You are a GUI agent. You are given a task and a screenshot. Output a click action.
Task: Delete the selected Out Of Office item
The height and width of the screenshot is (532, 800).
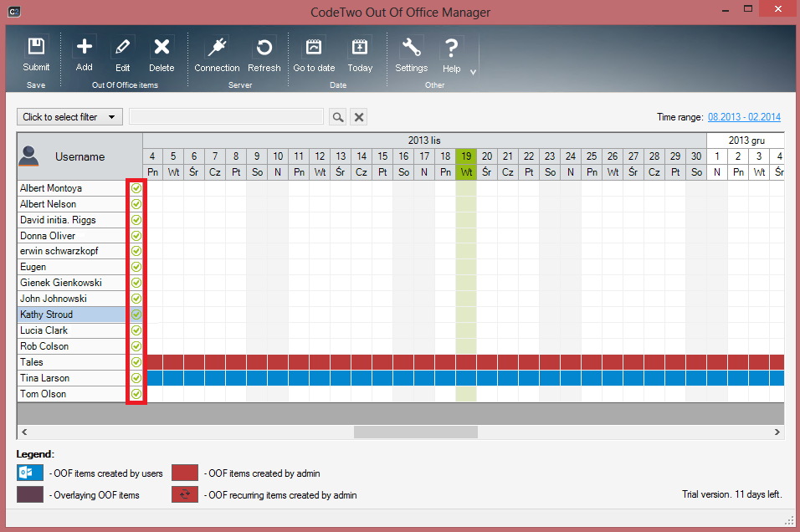click(x=162, y=54)
